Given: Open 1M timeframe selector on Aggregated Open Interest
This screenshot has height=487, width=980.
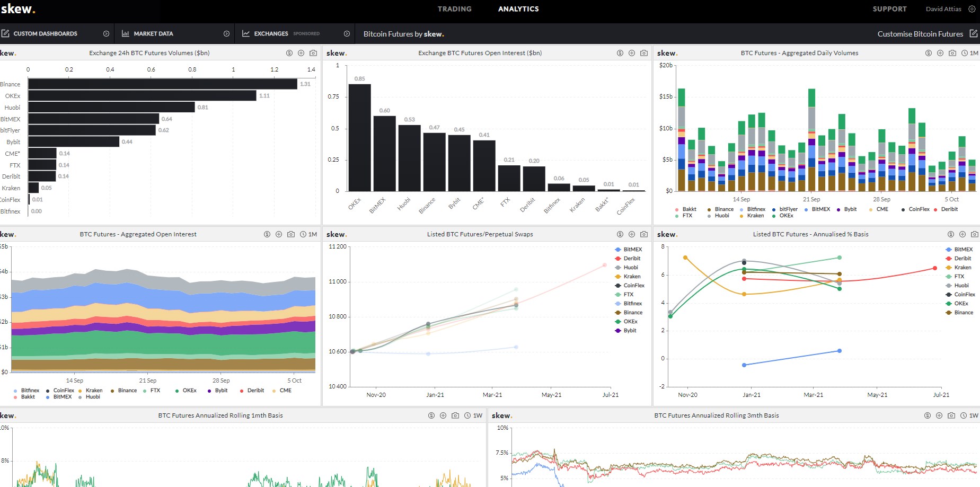Looking at the screenshot, I should pyautogui.click(x=308, y=234).
